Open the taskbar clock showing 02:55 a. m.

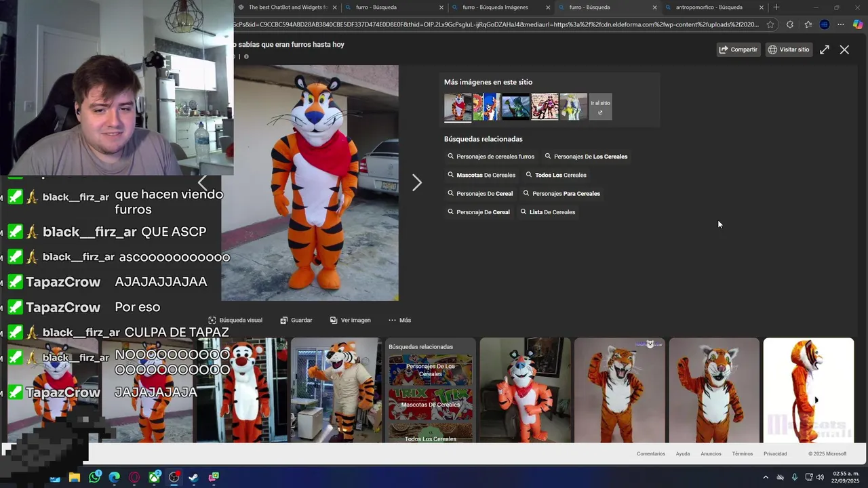pyautogui.click(x=846, y=477)
